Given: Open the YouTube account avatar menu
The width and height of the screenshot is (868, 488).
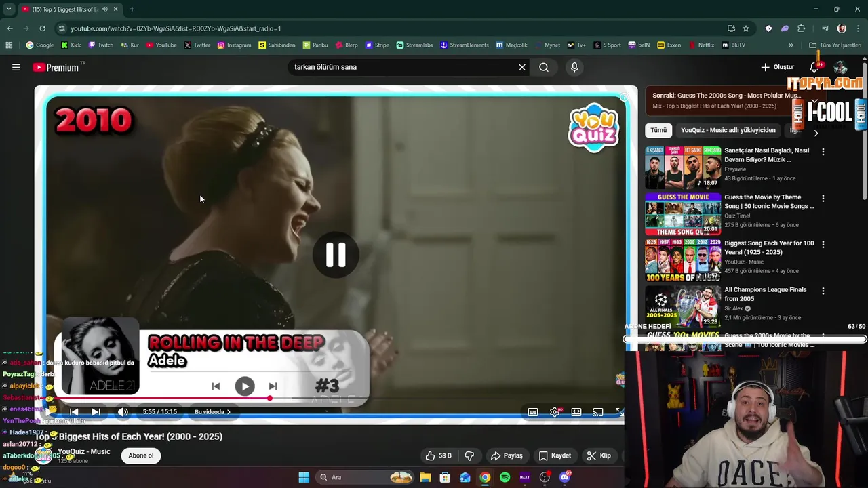Looking at the screenshot, I should [x=840, y=67].
